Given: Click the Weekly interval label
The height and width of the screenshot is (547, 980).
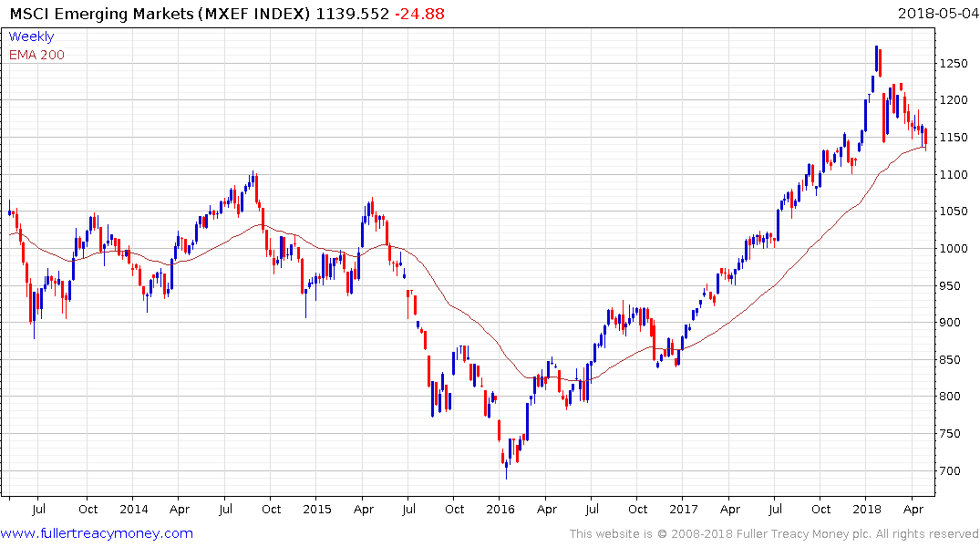Looking at the screenshot, I should pos(31,36).
